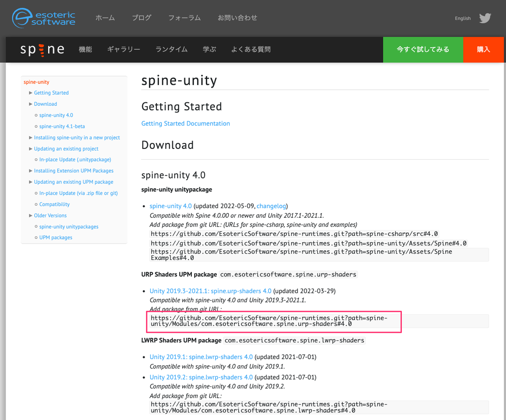Expand the Older Versions sidebar arrow
This screenshot has width=506, height=420.
tap(31, 216)
